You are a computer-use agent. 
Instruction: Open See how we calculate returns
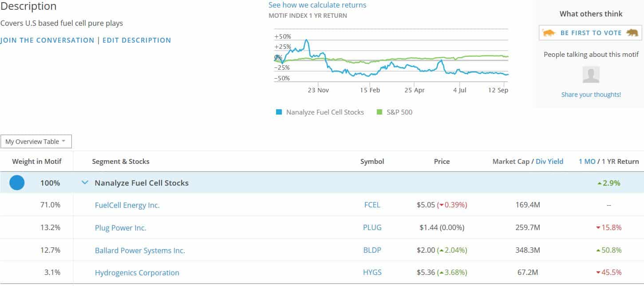tap(317, 5)
